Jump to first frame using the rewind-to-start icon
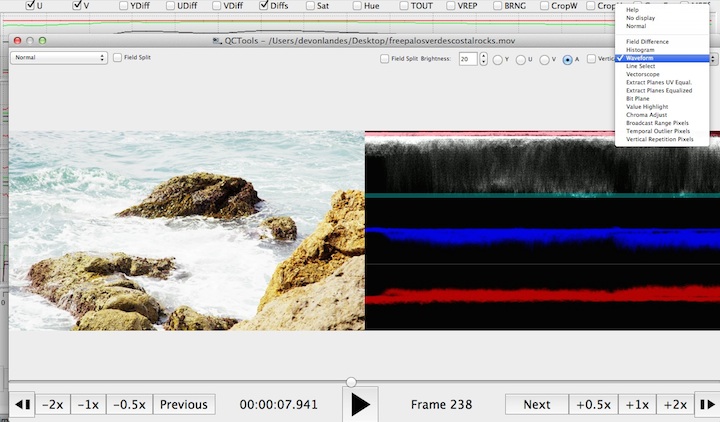 [x=22, y=405]
